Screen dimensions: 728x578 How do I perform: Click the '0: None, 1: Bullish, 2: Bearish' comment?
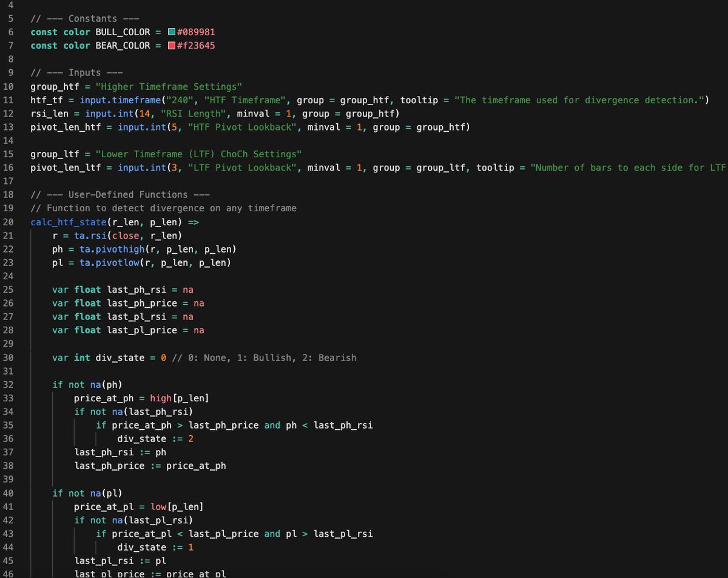[x=264, y=358]
